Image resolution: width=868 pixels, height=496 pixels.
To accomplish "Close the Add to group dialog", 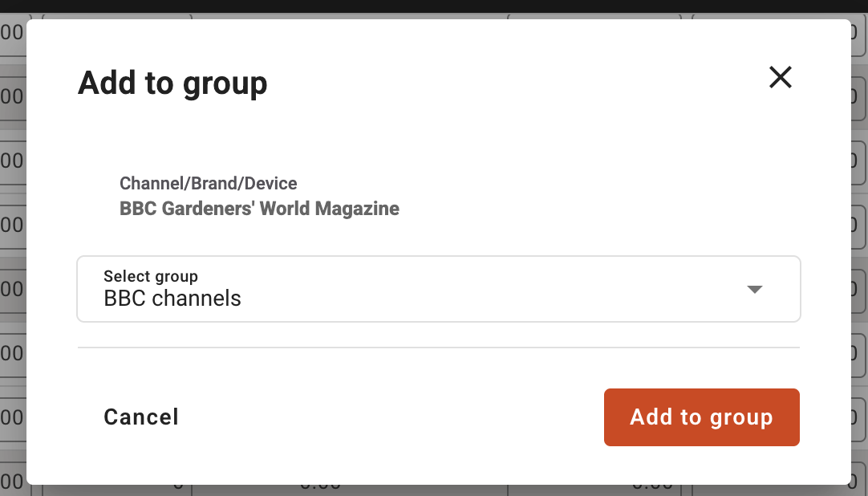I will (x=781, y=77).
